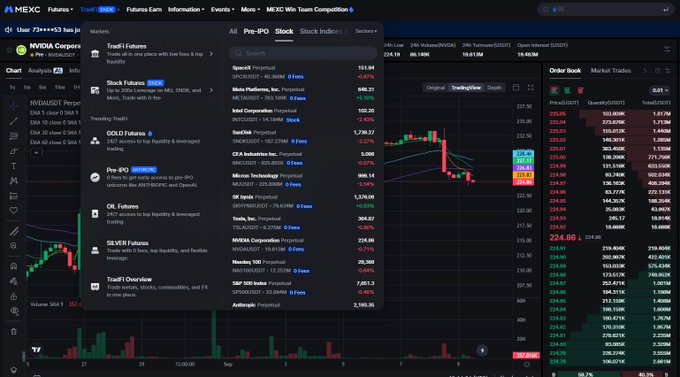Select the forecasting and measurement tool
This screenshot has height=377, width=680.
13,196
